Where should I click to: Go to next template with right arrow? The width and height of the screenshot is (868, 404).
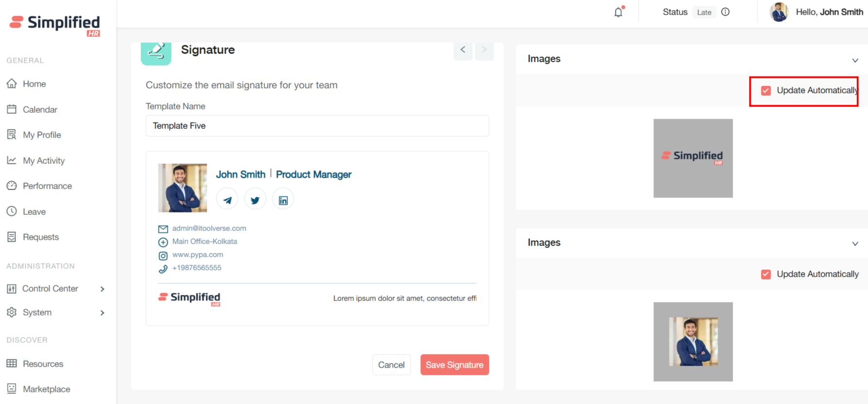(x=484, y=50)
